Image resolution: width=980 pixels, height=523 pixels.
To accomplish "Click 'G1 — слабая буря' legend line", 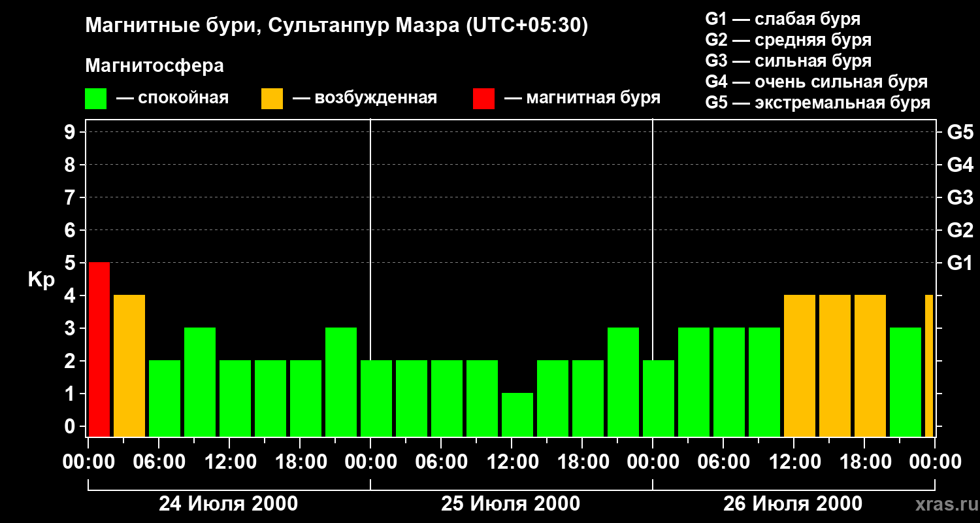I will tap(783, 19).
